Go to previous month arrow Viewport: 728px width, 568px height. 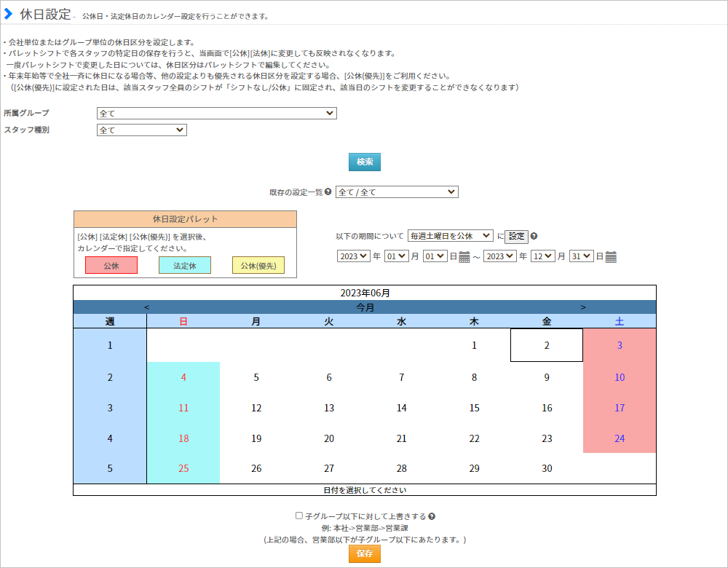tap(147, 307)
